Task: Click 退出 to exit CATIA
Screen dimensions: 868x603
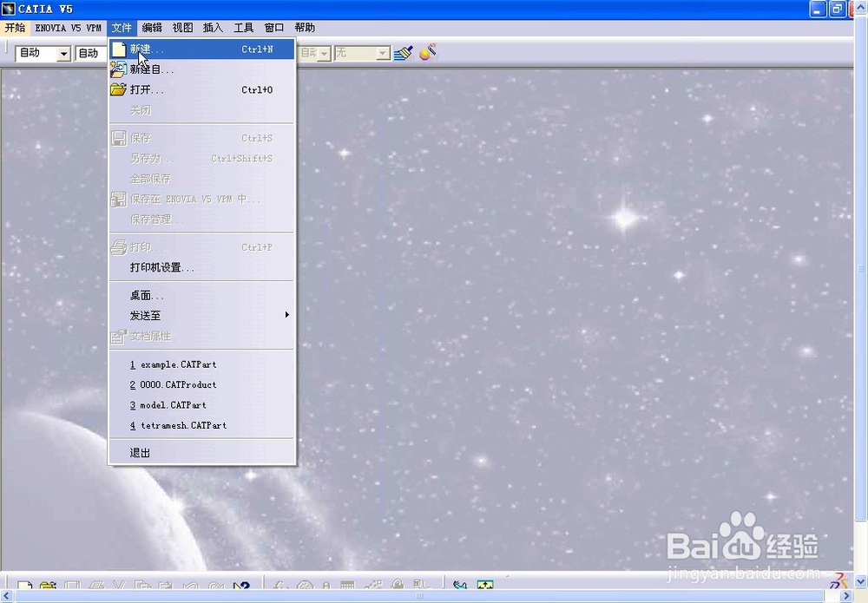Action: tap(201, 453)
